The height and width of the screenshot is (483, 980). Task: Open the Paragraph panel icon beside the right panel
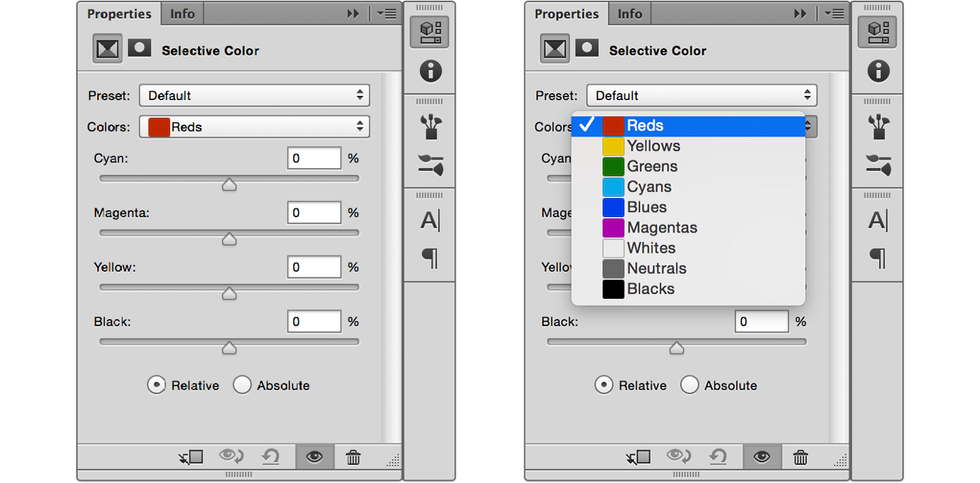coord(877,258)
